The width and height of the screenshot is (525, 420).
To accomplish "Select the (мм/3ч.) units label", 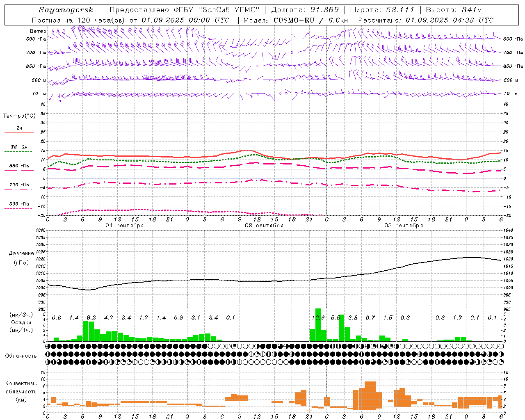I will [21, 315].
